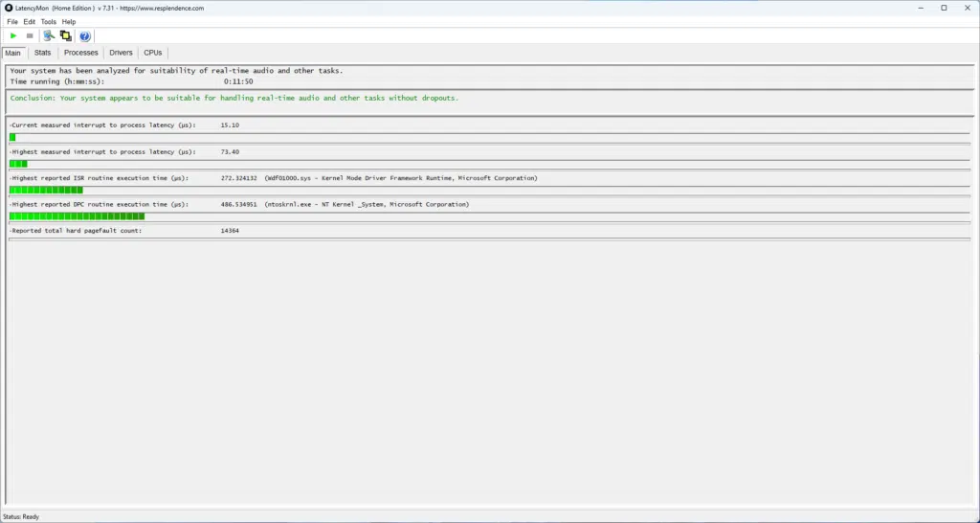Switch to the Drivers tab
This screenshot has height=523, width=980.
(121, 53)
